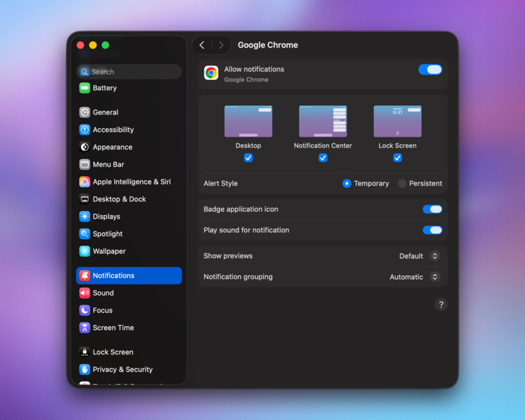Open Battery settings label
Image resolution: width=525 pixels, height=420 pixels.
[x=105, y=88]
